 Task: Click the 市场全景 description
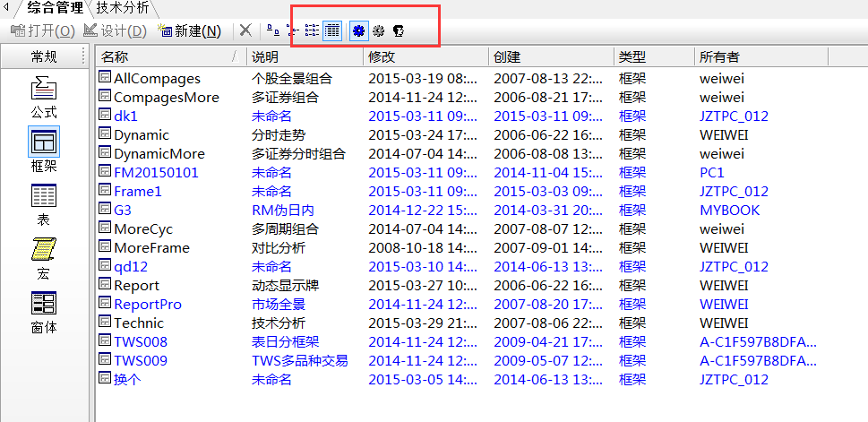click(279, 304)
